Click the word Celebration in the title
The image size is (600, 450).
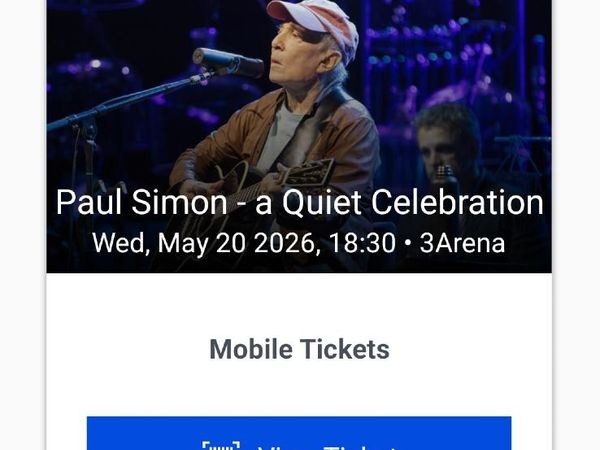[457, 202]
